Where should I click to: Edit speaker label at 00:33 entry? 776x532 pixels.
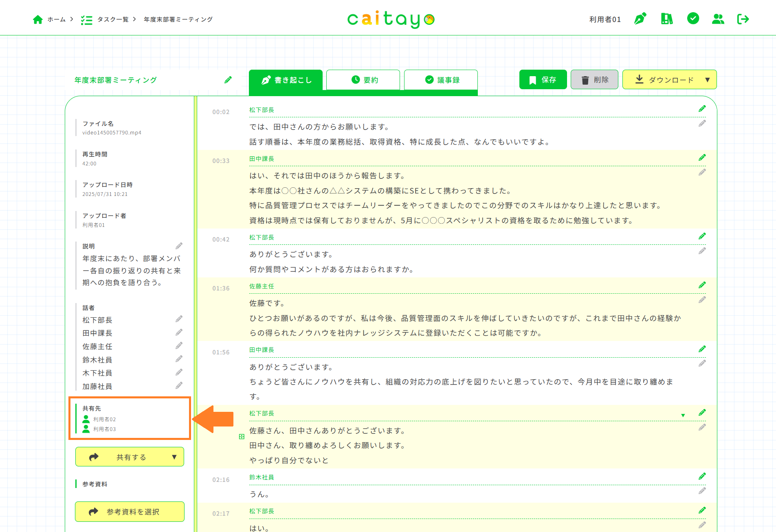702,158
